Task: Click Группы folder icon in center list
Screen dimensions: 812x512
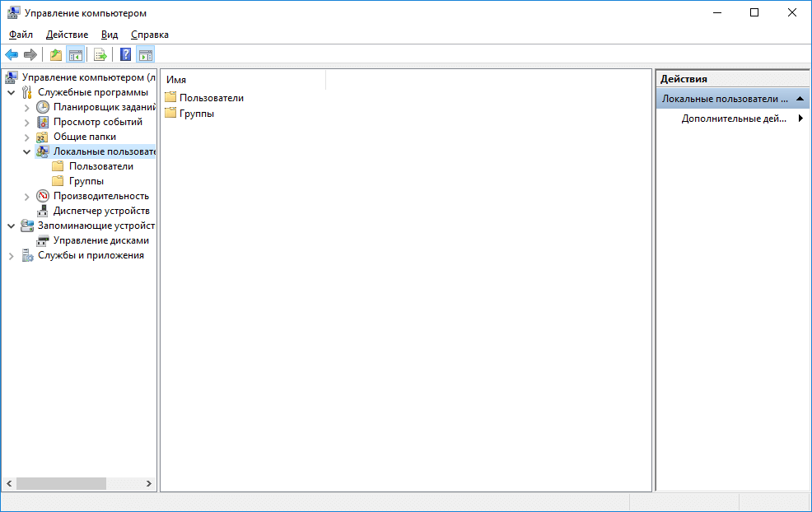Action: [x=170, y=113]
